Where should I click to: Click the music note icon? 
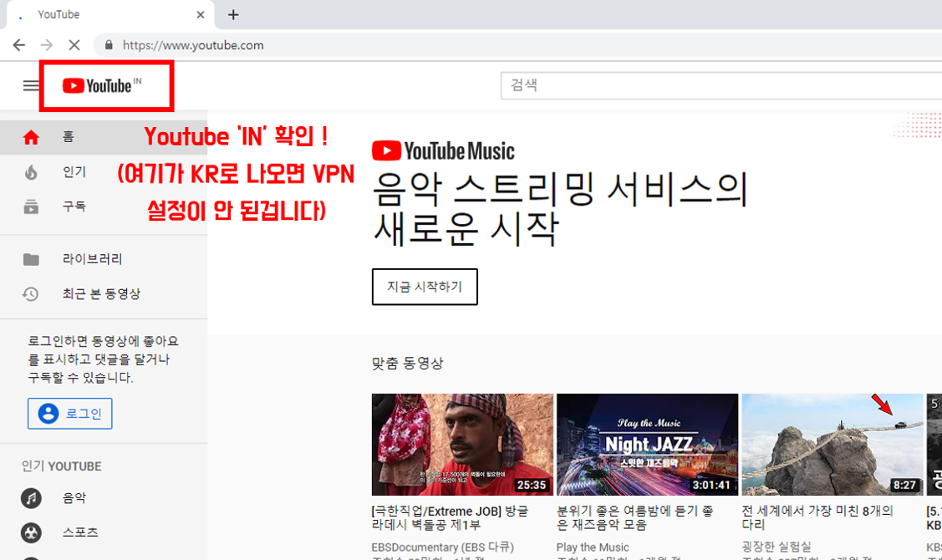31,497
